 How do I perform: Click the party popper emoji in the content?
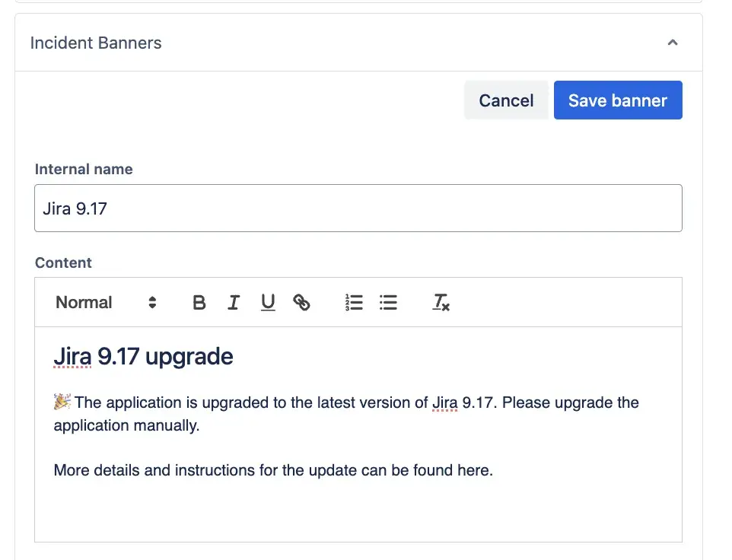(62, 402)
